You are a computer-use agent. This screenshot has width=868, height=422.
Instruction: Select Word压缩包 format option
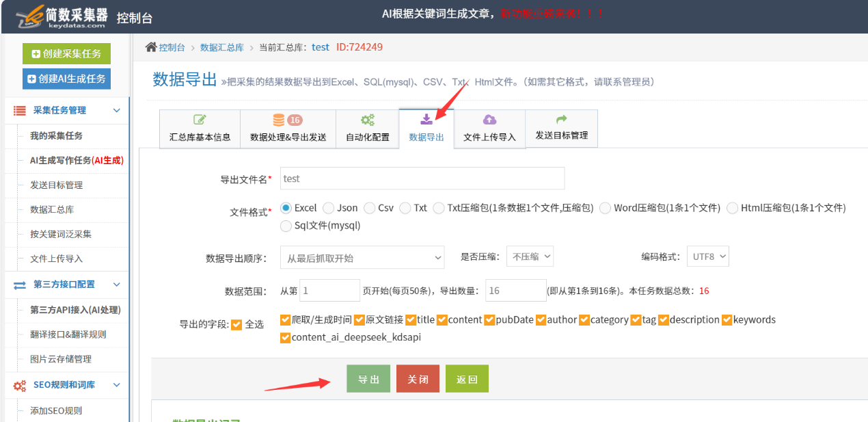click(x=605, y=208)
